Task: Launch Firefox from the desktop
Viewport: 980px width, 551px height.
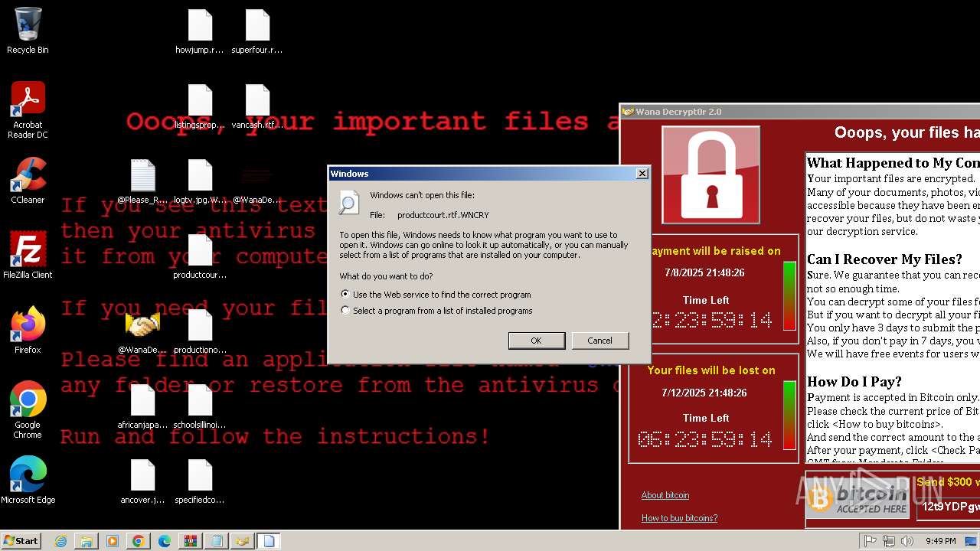Action: 28,331
